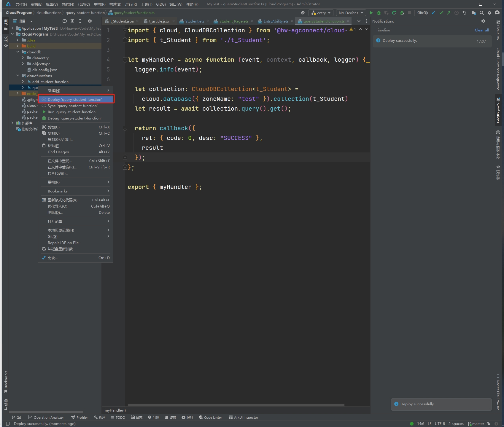
Task: Toggle the ArkUI Inspector tool window
Action: click(244, 417)
